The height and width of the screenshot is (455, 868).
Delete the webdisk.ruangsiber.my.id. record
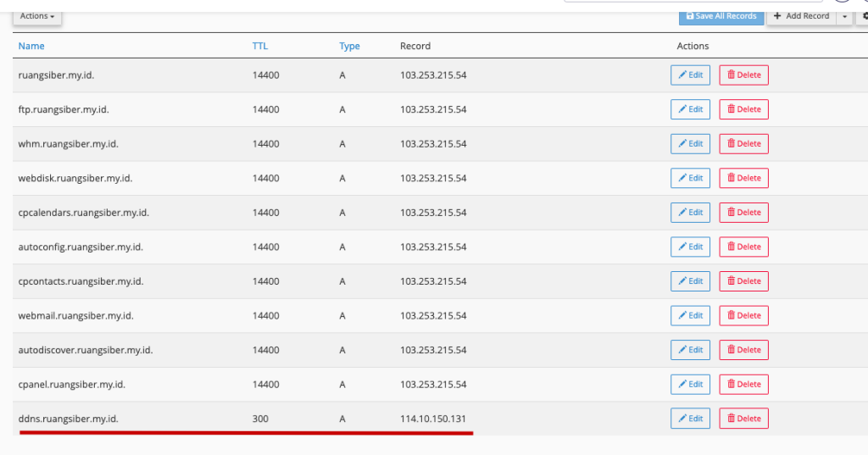pos(743,178)
